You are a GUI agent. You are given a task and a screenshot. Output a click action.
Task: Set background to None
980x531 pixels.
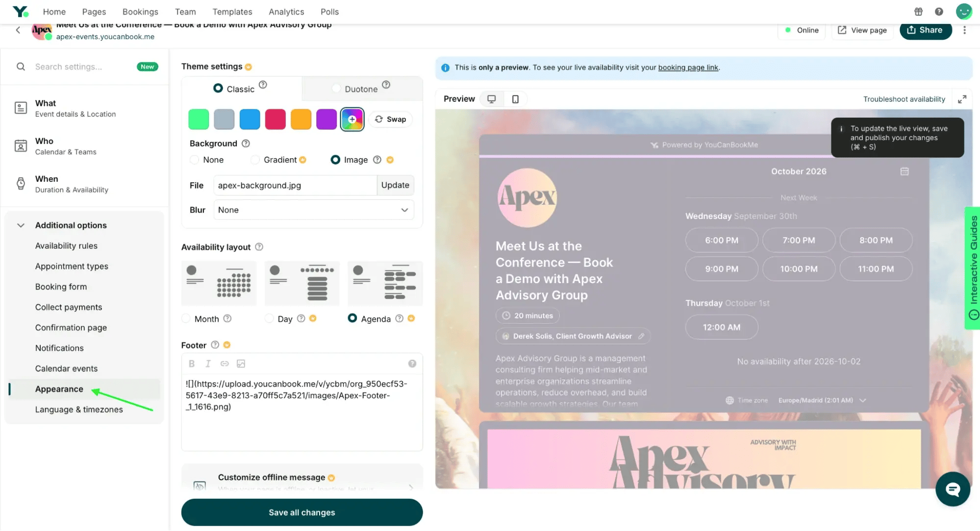194,160
